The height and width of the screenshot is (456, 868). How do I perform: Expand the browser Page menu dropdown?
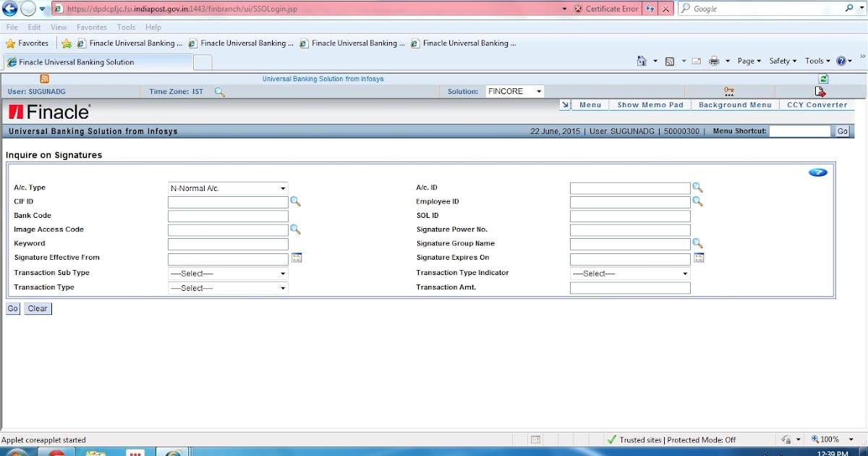click(749, 62)
